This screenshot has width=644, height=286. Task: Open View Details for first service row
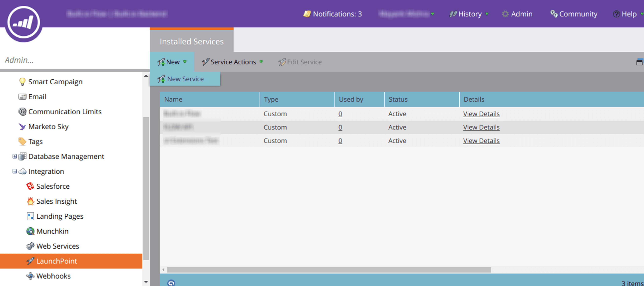click(481, 114)
